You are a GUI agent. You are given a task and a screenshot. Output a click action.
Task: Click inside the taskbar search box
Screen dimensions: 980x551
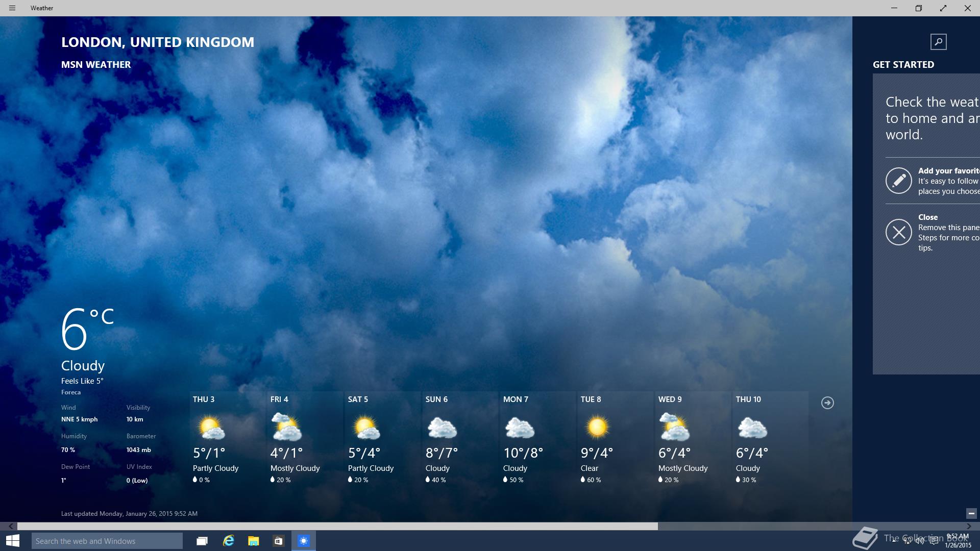coord(107,541)
